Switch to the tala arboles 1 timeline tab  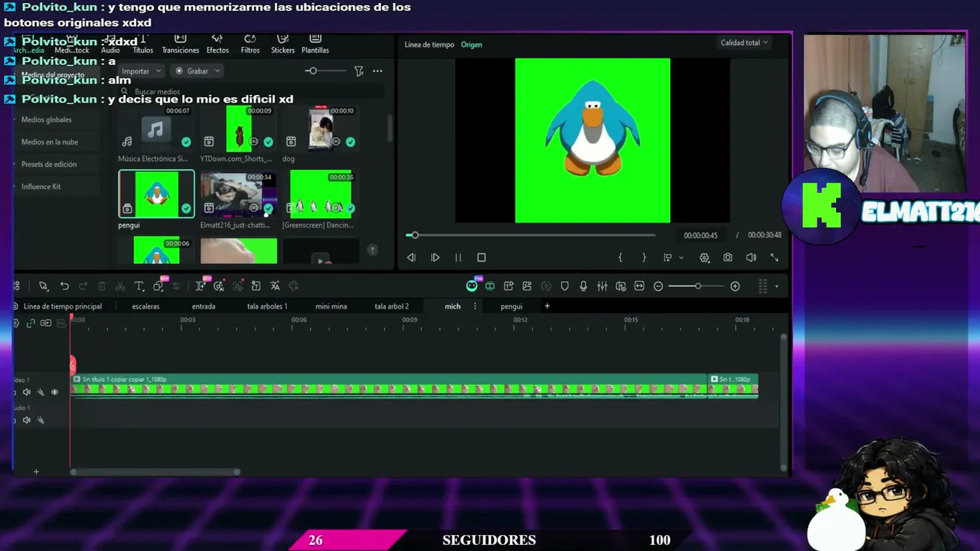pyautogui.click(x=267, y=307)
